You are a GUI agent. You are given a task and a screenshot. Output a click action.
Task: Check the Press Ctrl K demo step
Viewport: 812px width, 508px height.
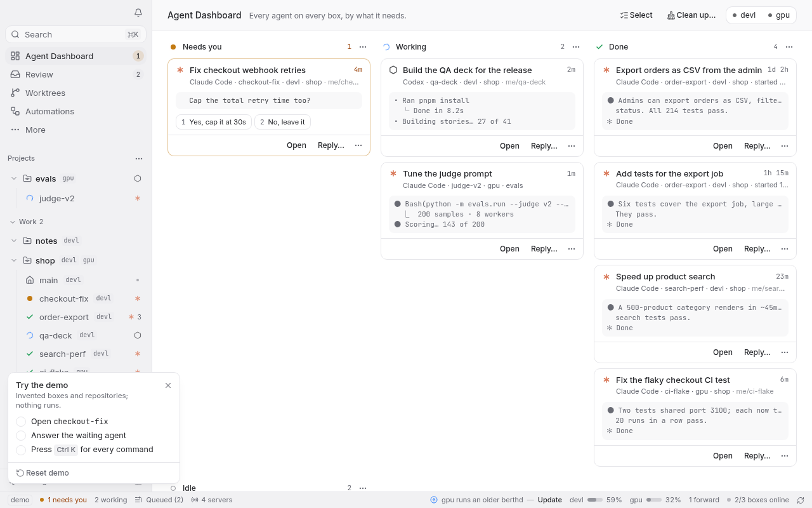[x=21, y=450]
